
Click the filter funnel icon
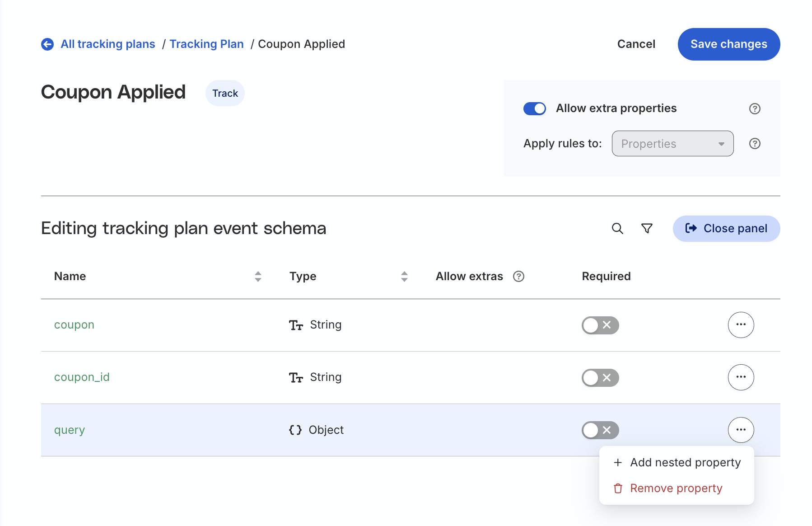click(647, 229)
